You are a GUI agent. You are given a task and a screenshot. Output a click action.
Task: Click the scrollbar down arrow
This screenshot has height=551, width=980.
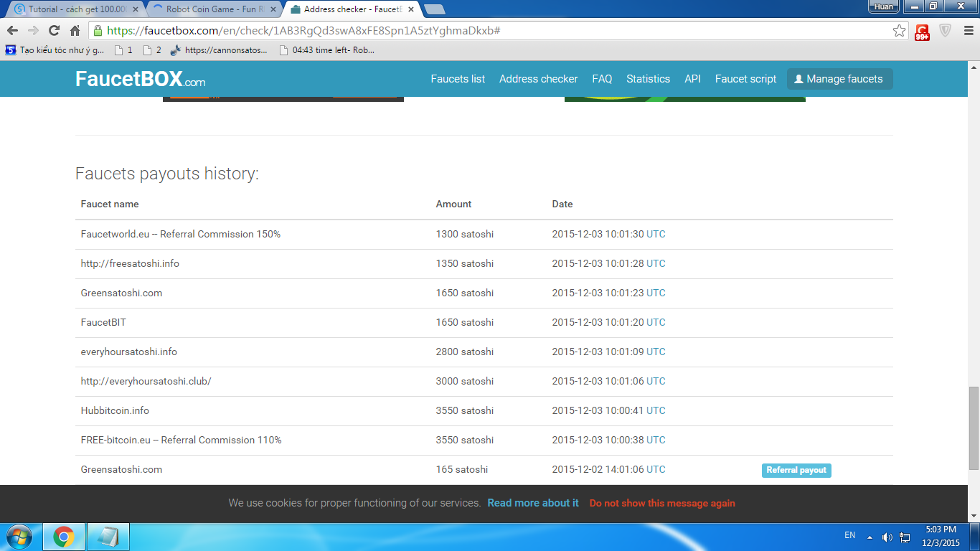[x=974, y=516]
